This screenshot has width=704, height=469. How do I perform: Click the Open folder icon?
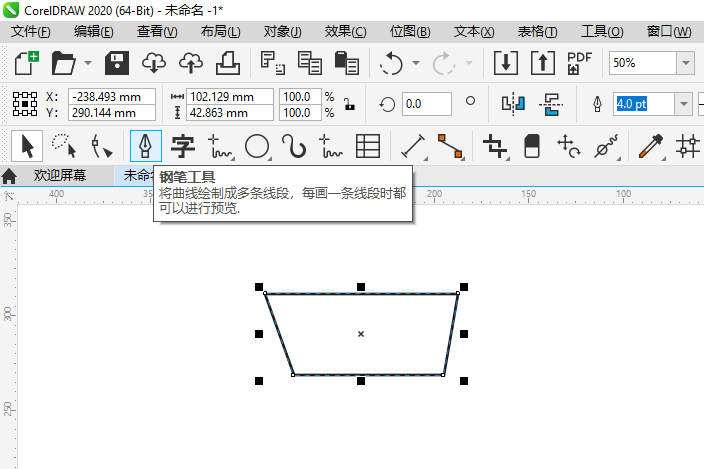(63, 63)
